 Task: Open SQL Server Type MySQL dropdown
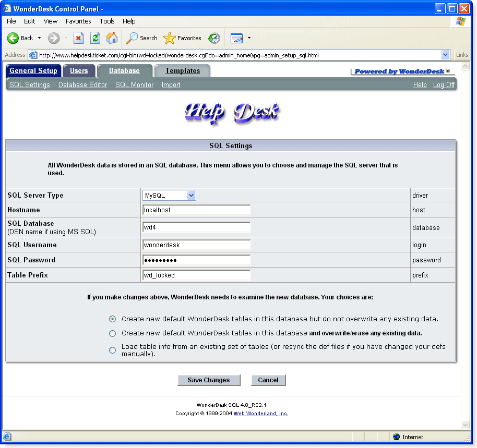[169, 195]
